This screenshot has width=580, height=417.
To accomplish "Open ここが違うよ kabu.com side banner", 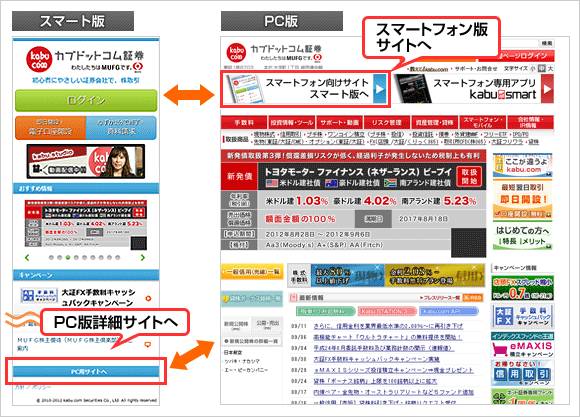I will (x=522, y=165).
